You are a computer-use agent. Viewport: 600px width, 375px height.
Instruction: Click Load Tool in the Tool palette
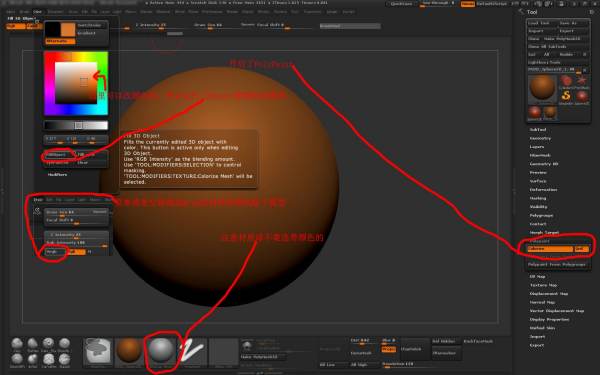(541, 23)
